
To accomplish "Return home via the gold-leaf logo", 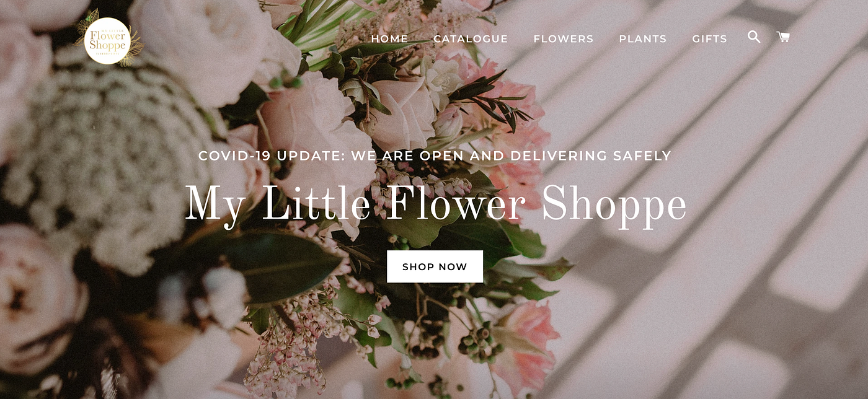I will click(x=107, y=40).
